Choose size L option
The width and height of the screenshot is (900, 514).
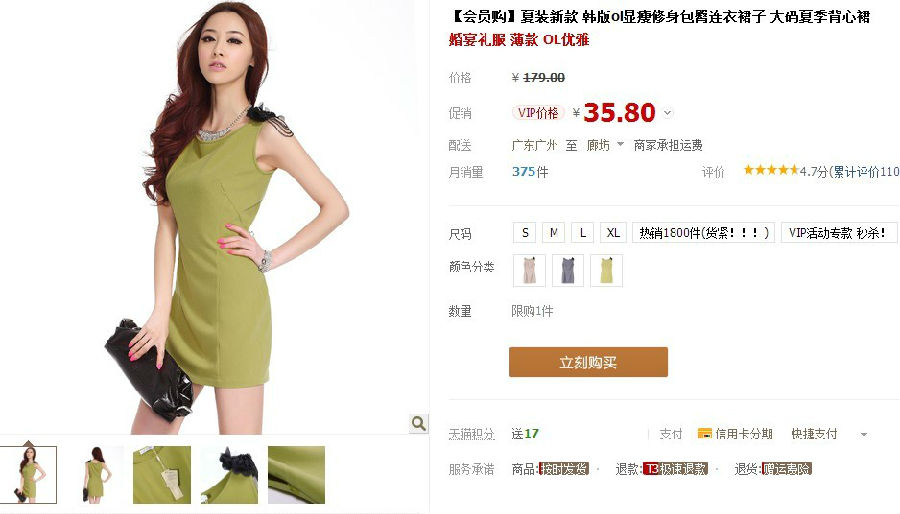tap(583, 232)
